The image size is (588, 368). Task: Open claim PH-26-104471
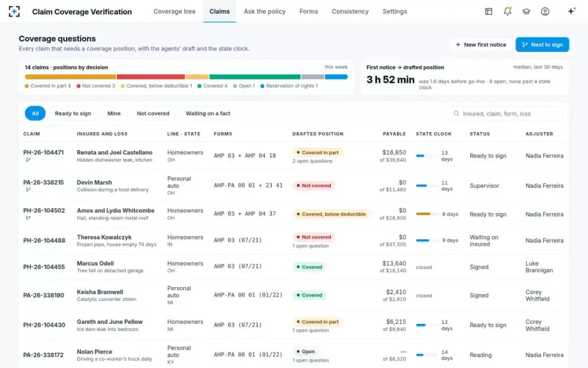tap(44, 153)
